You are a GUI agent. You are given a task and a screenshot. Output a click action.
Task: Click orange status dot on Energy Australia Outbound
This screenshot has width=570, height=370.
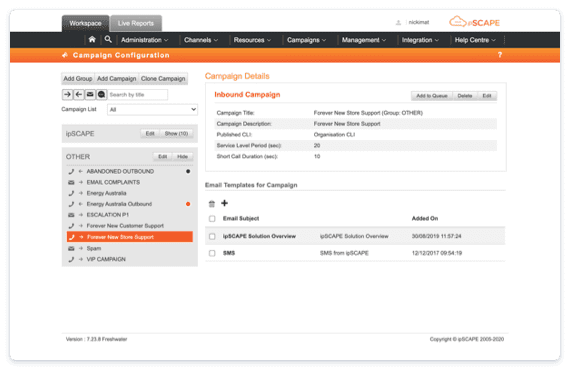tap(188, 204)
